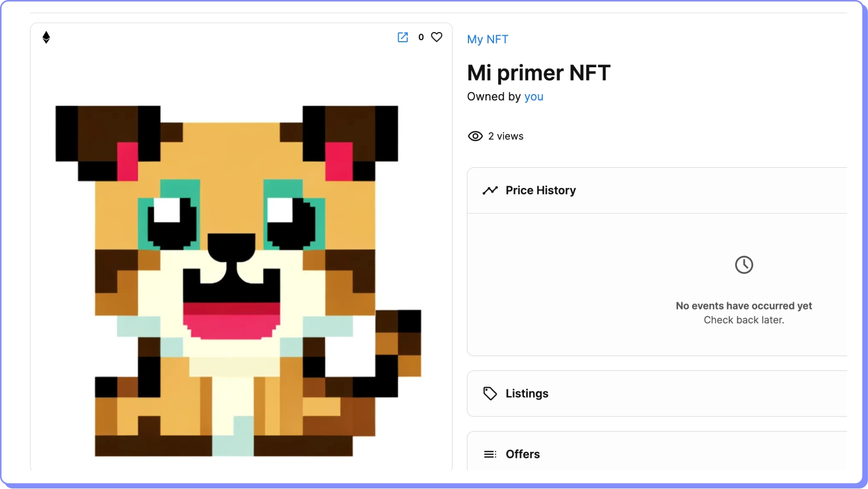Image resolution: width=868 pixels, height=489 pixels.
Task: Click the 'No events have occurred yet' message
Action: tap(744, 306)
